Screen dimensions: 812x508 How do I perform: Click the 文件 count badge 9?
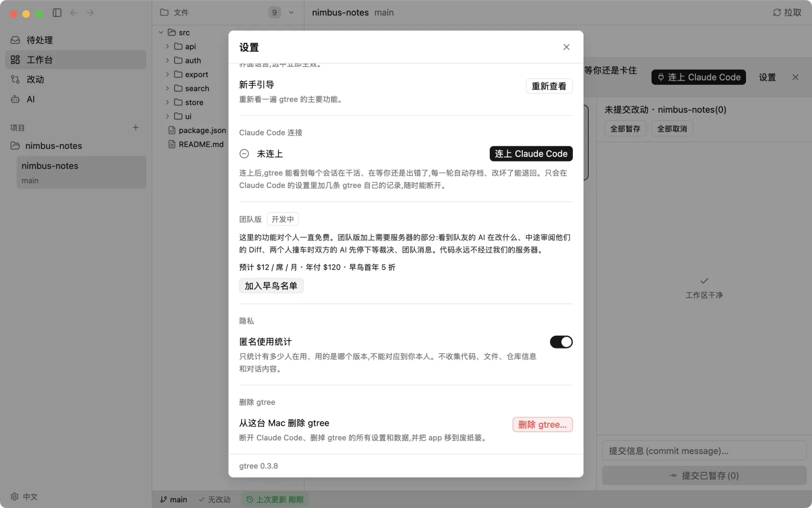tap(275, 13)
